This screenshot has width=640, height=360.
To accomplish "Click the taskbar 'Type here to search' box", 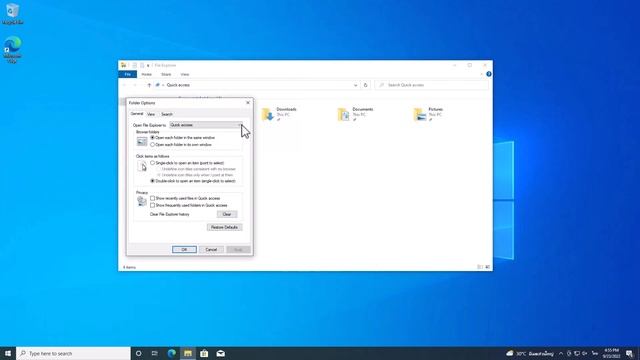I will coord(73,353).
